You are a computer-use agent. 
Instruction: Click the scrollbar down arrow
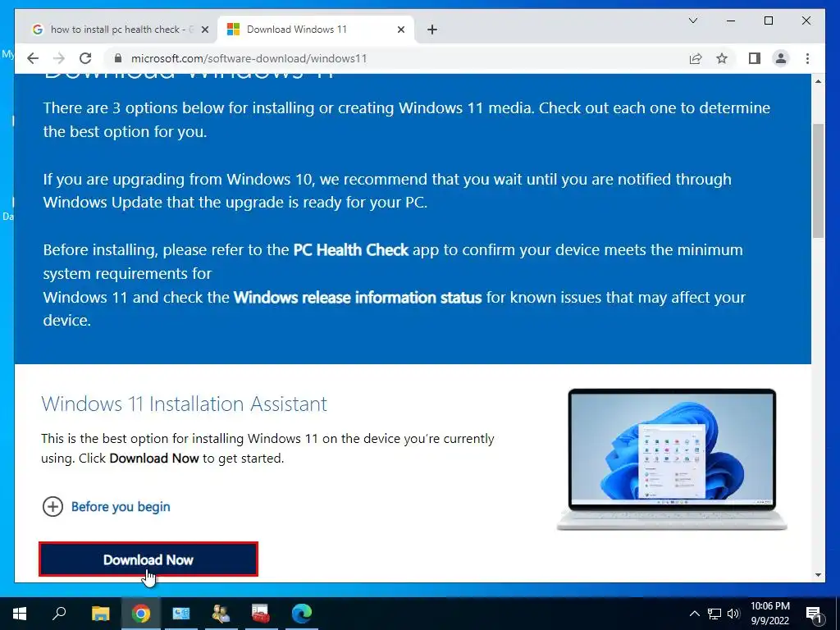(x=818, y=575)
